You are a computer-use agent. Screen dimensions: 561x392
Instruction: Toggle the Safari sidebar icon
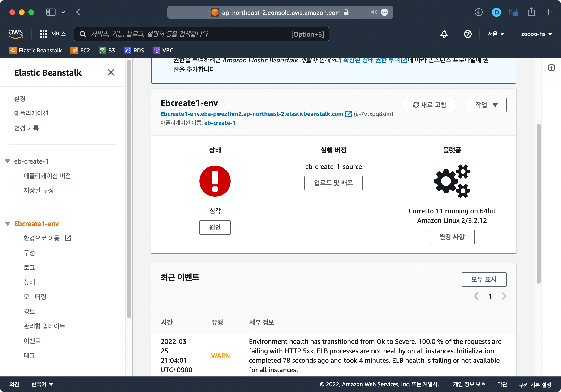coord(51,12)
